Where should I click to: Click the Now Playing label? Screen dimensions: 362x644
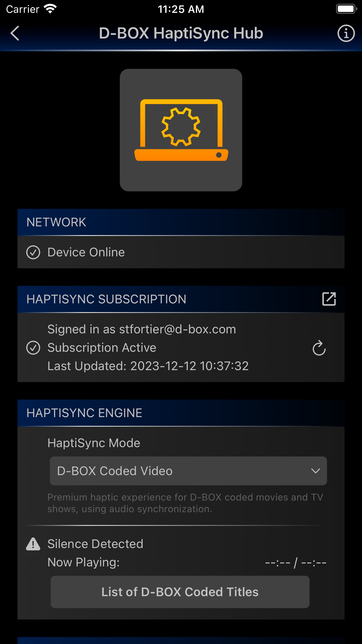pos(84,562)
